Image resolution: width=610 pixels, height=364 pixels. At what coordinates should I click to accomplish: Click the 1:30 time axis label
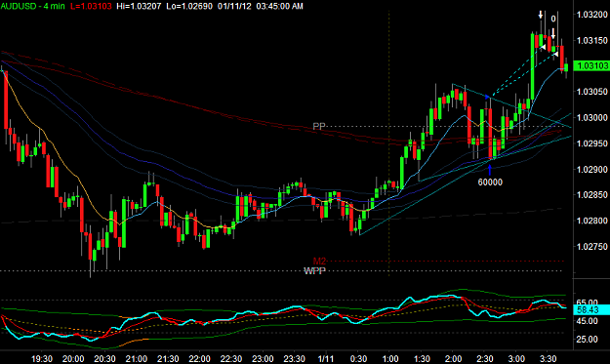[422, 358]
